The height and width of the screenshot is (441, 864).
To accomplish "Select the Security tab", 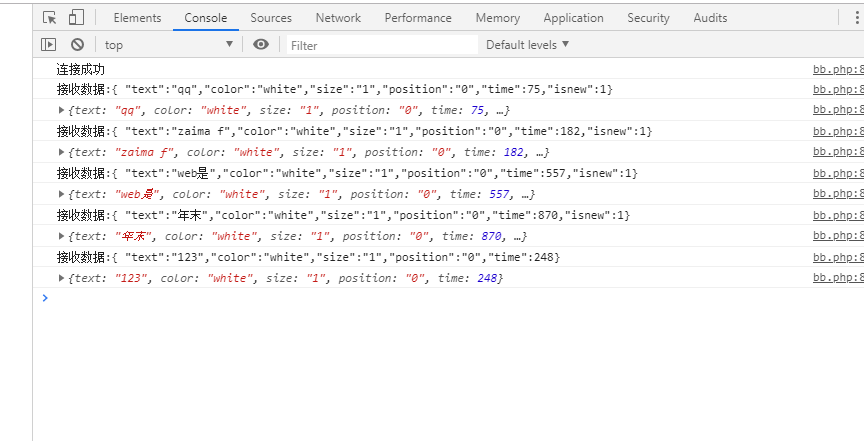I will 648,18.
